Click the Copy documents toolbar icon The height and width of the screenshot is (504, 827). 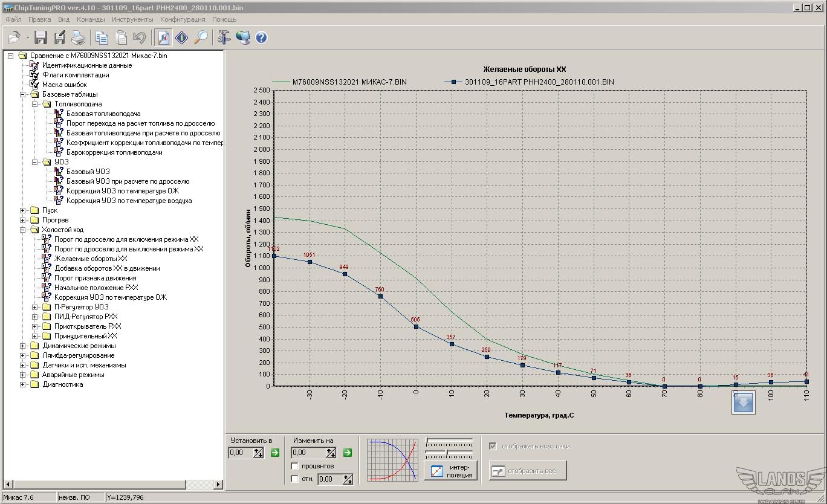tap(102, 37)
